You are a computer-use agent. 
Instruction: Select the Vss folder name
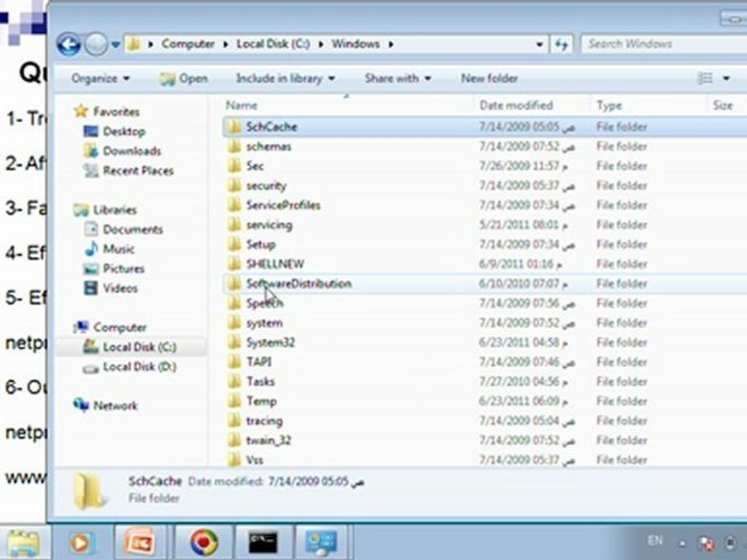click(255, 460)
